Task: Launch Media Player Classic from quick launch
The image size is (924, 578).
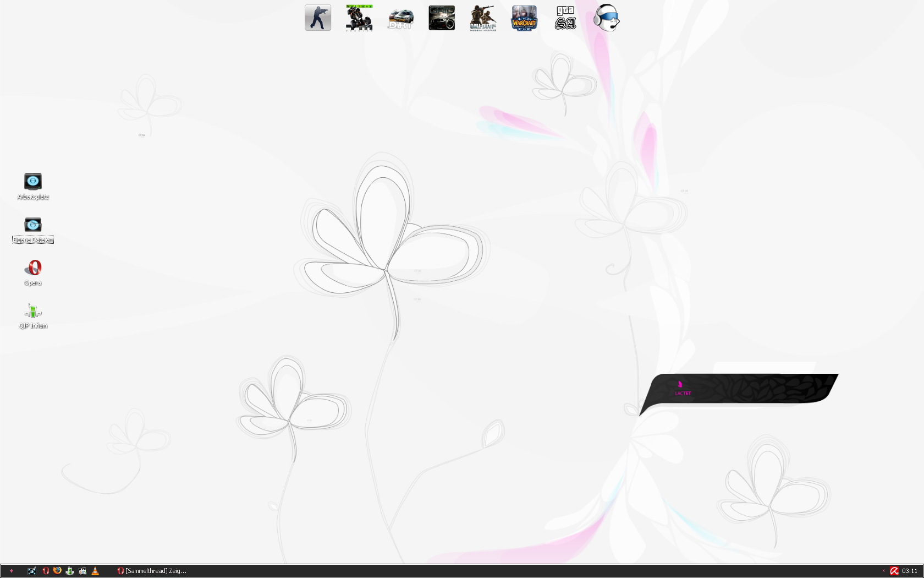Action: pos(82,571)
